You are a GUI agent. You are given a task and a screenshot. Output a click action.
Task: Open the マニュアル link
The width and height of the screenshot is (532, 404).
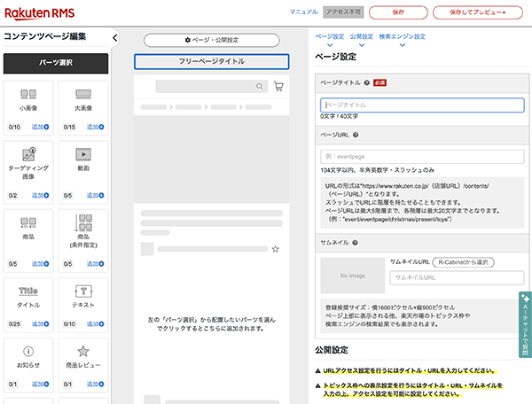[x=303, y=12]
